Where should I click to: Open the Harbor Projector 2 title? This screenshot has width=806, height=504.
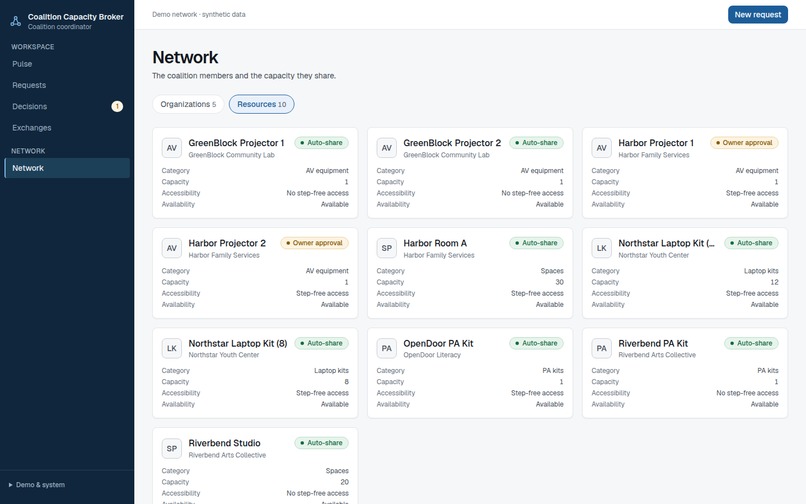[227, 243]
